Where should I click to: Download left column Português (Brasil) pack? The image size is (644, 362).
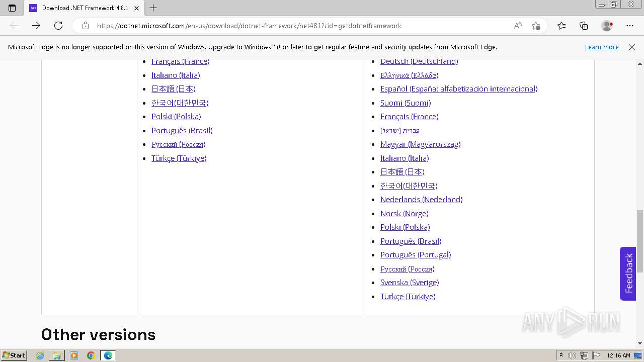(x=182, y=130)
